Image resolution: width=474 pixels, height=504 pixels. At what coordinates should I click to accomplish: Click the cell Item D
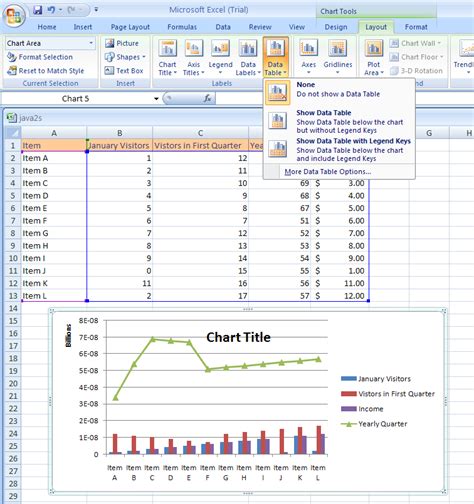click(x=54, y=196)
